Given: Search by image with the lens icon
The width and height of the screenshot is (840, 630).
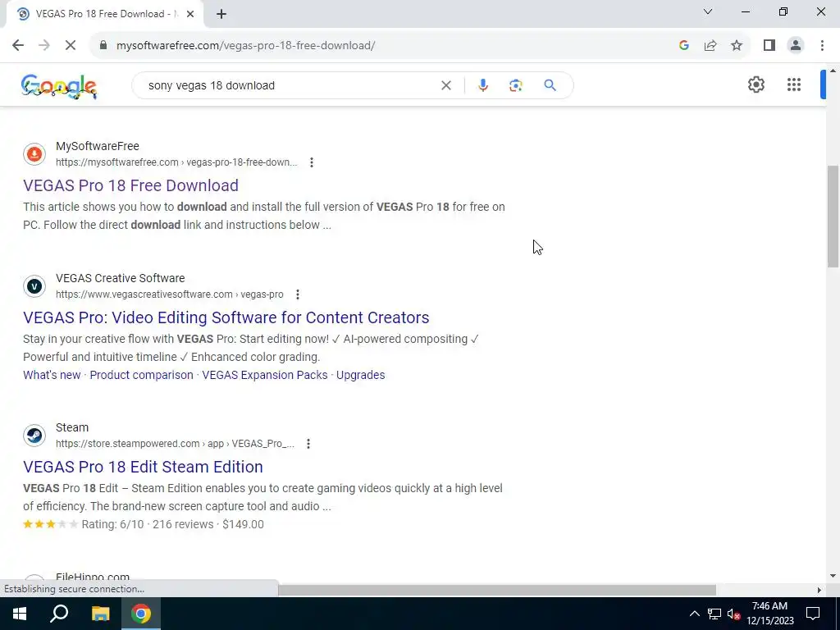Looking at the screenshot, I should (515, 85).
